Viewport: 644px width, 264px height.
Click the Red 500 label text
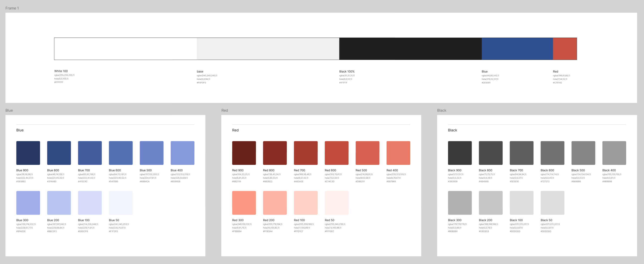click(x=361, y=170)
